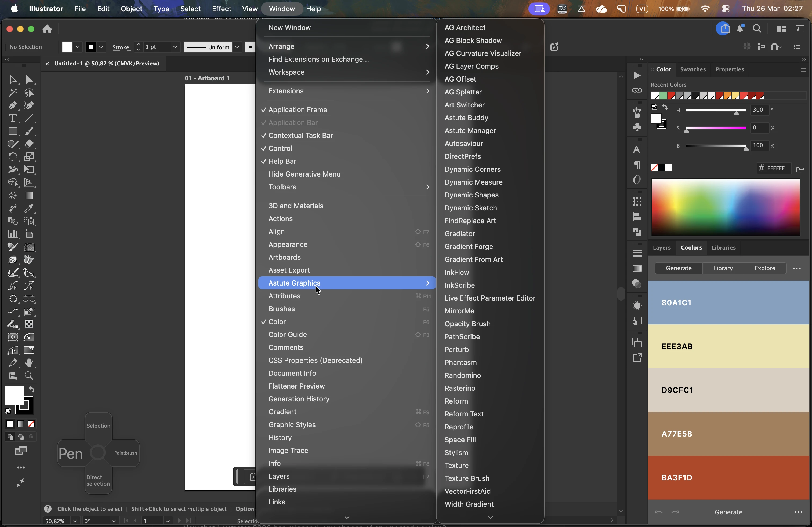Open the Uniform stroke profile dropdown
The width and height of the screenshot is (812, 527).
click(x=237, y=47)
